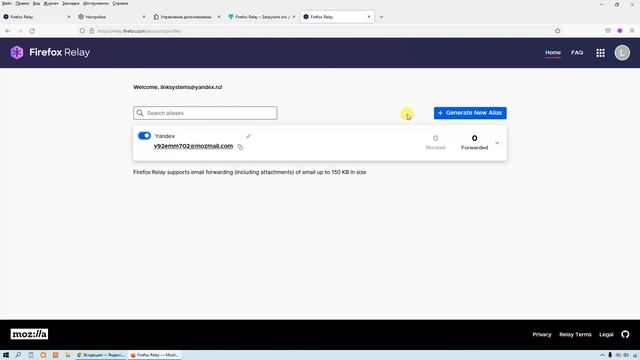Open Windows taskbar search
Screen dimensions: 640x360
[x=18, y=355]
